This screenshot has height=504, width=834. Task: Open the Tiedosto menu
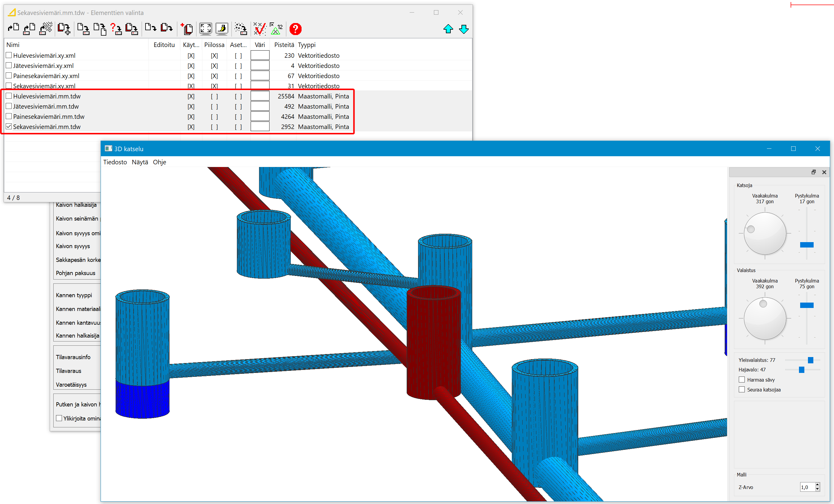click(x=115, y=162)
